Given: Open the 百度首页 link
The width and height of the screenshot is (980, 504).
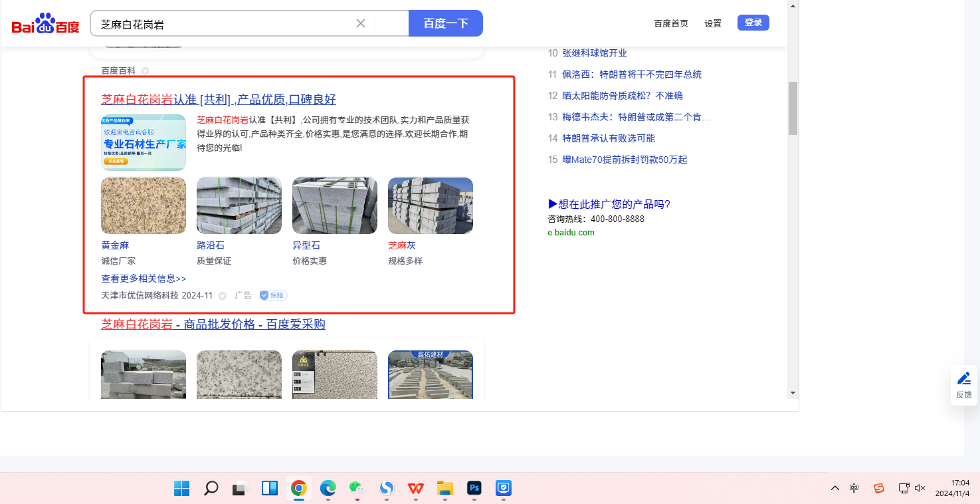Looking at the screenshot, I should [671, 23].
